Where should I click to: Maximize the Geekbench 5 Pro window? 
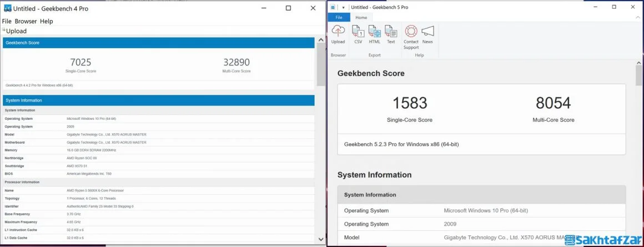(x=614, y=7)
